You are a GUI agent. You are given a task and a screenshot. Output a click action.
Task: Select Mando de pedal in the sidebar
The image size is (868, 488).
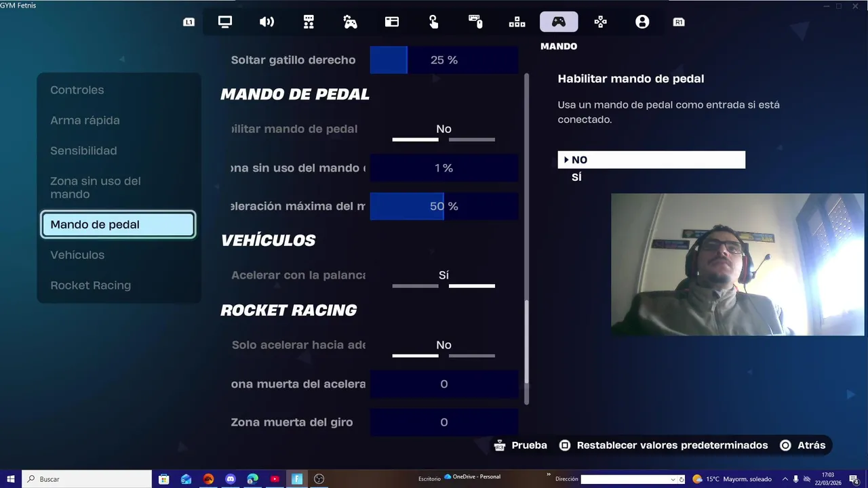tap(118, 224)
